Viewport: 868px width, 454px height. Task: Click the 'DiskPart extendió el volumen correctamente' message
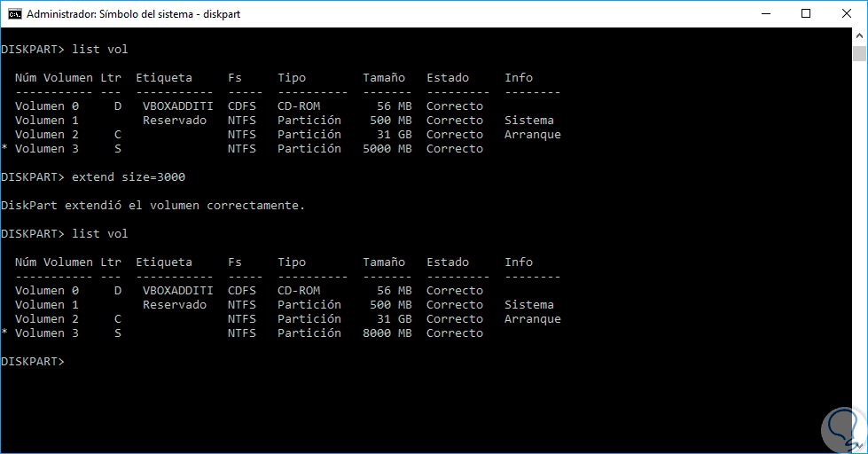(x=152, y=206)
